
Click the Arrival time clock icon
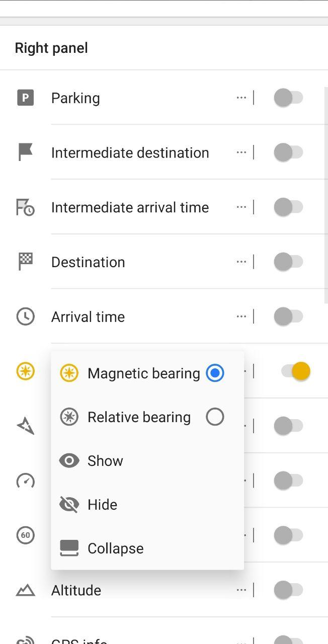(x=25, y=316)
